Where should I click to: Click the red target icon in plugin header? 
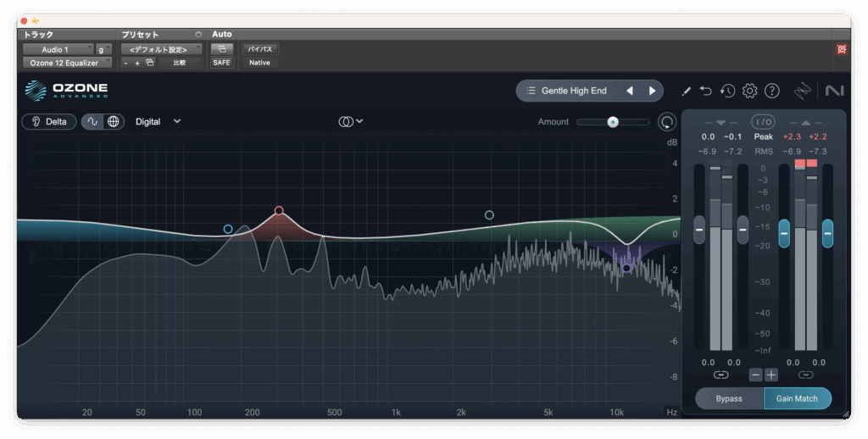(842, 49)
